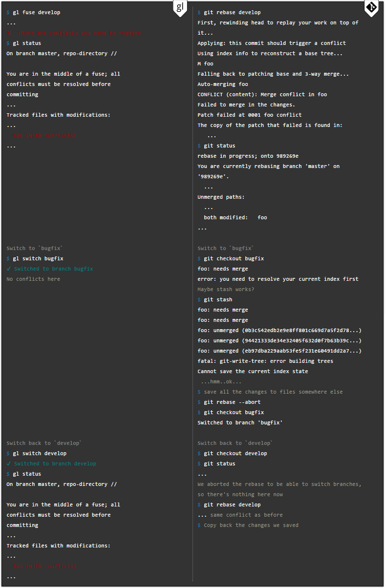Click the red X before the conflicts error
The width and height of the screenshot is (386, 588).
pos(9,33)
